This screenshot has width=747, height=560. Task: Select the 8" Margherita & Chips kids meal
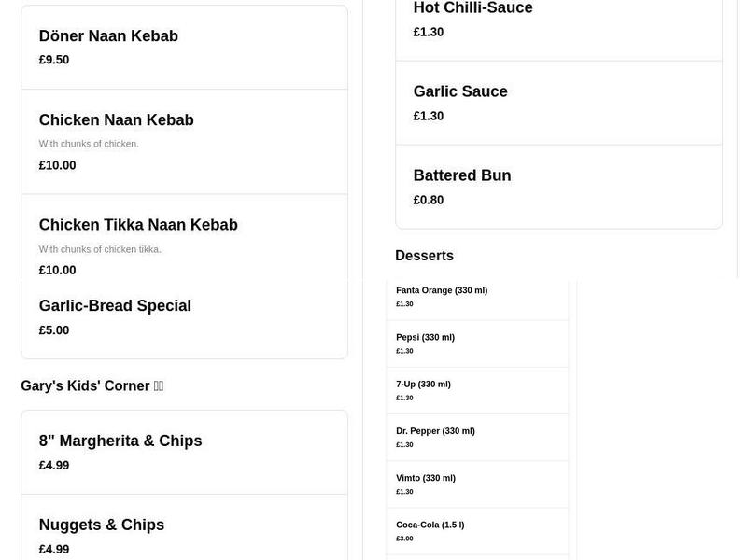point(120,441)
